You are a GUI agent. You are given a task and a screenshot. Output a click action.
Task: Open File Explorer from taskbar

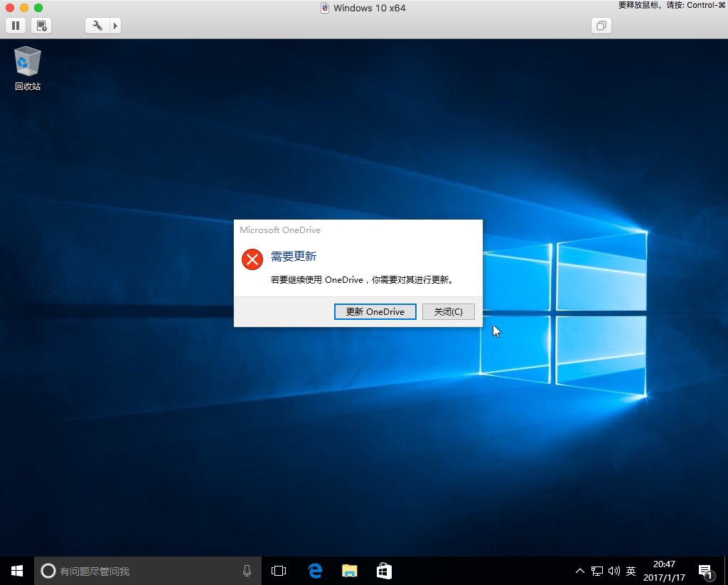[x=350, y=571]
